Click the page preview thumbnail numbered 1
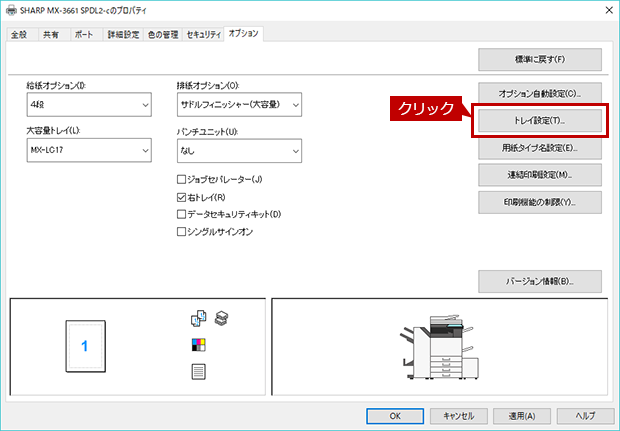620x431 pixels. tap(85, 346)
